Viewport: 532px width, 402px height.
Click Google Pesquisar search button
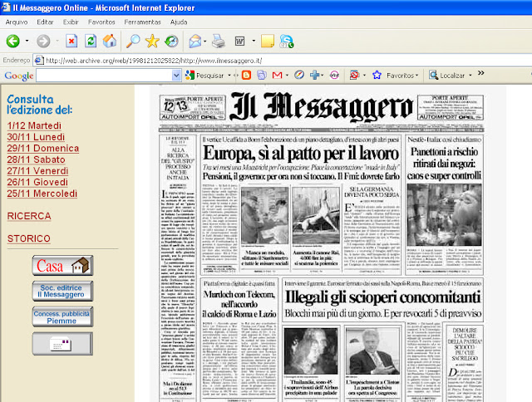click(204, 76)
